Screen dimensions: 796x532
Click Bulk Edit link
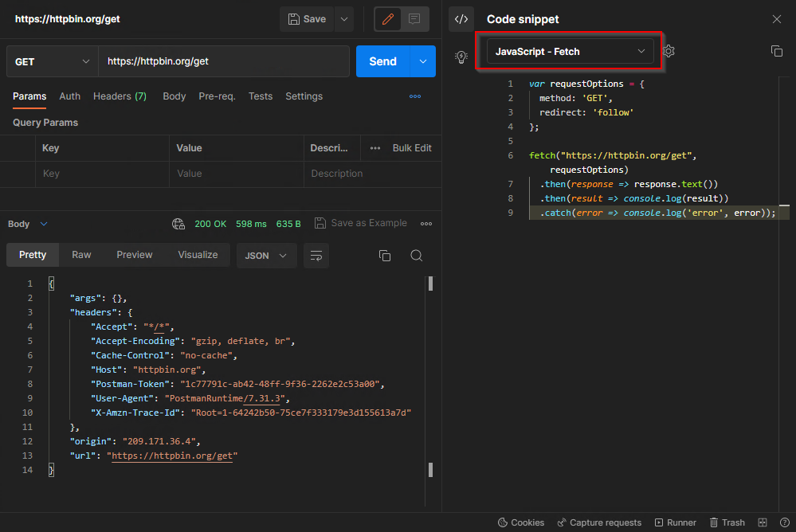[412, 148]
